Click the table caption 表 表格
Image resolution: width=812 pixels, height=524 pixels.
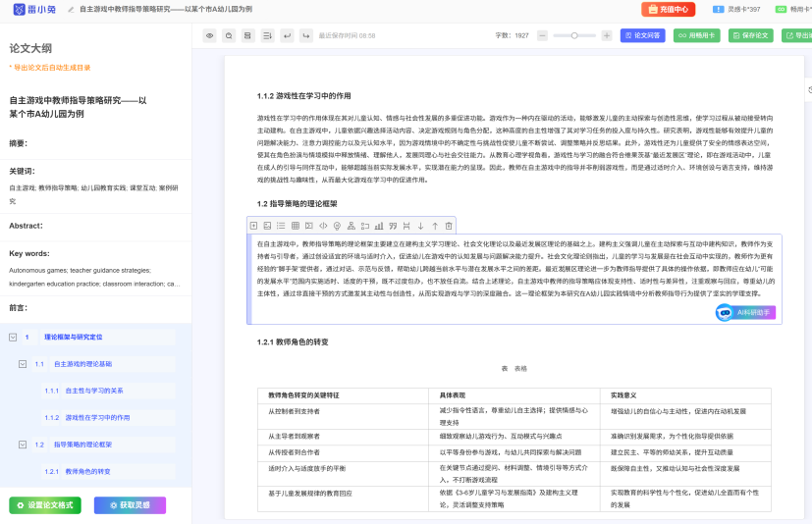pos(514,369)
